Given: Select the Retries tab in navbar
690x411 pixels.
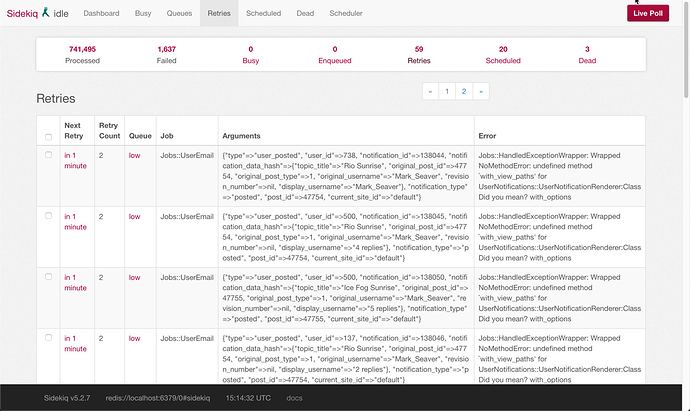Looking at the screenshot, I should point(219,13).
